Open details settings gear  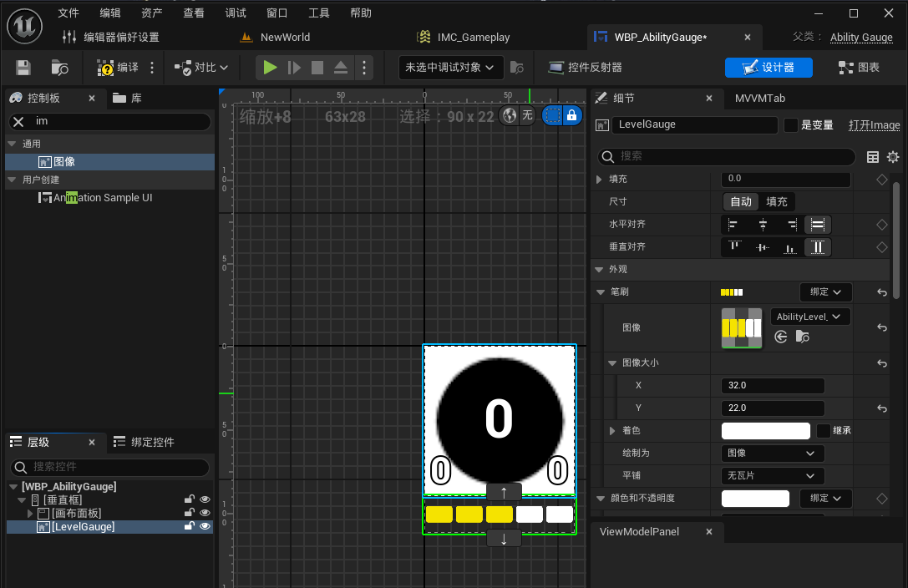(x=893, y=157)
